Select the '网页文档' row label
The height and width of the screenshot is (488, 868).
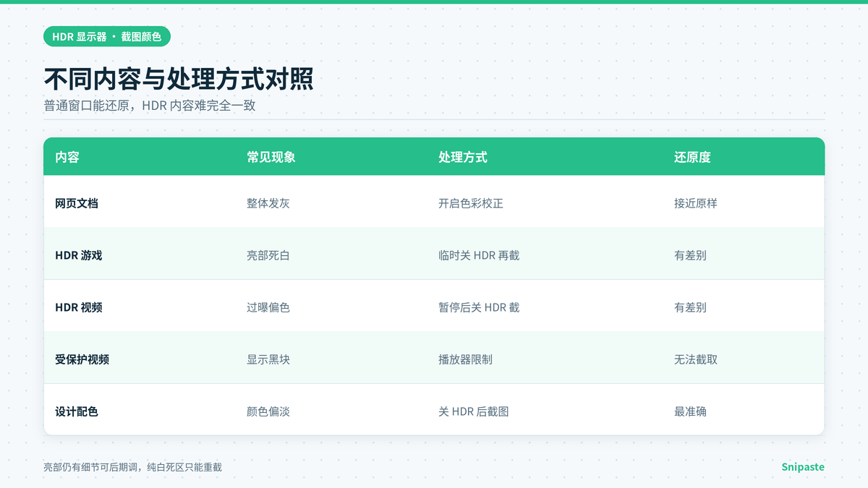click(x=77, y=203)
